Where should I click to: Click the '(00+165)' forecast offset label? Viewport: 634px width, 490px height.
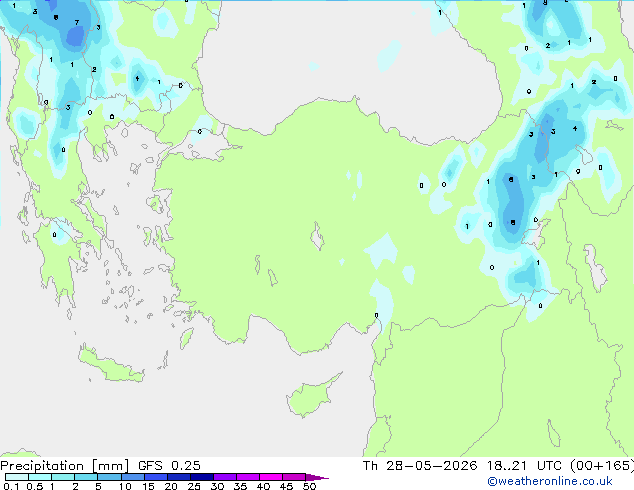coord(602,466)
